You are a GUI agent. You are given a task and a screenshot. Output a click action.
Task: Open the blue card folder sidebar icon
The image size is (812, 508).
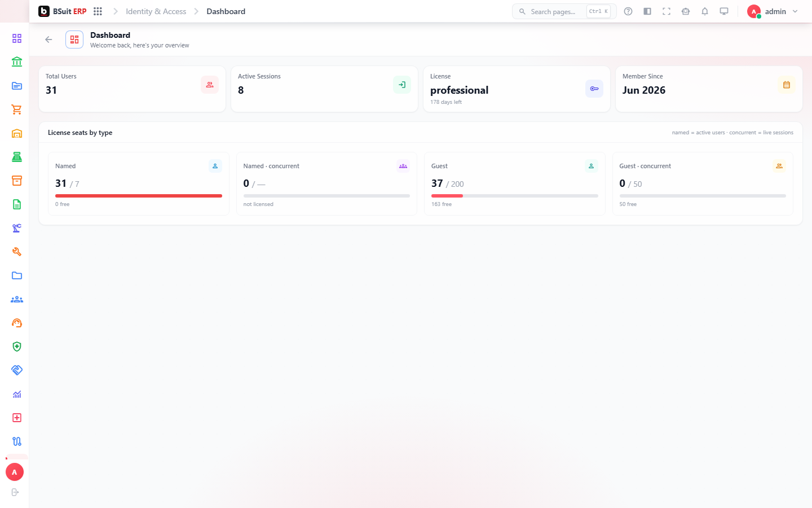pos(17,86)
